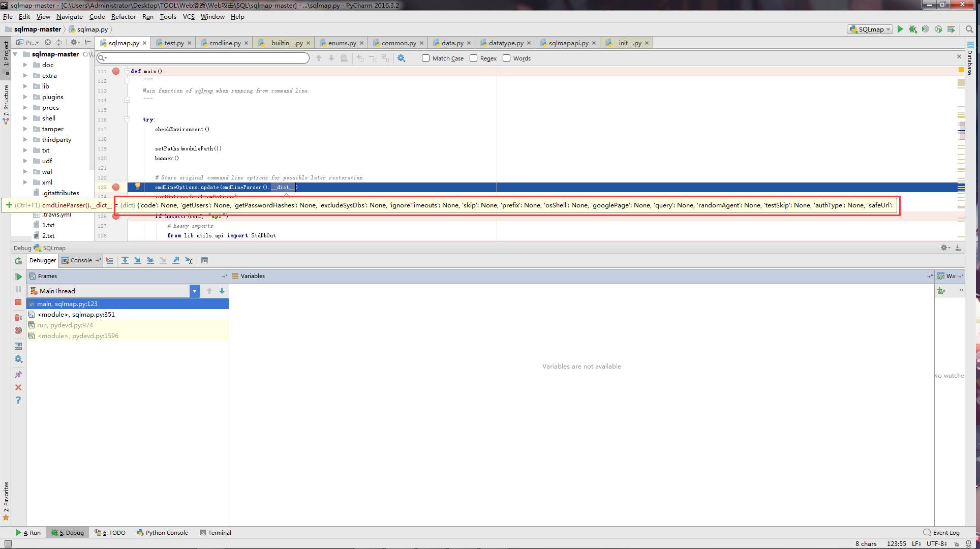The width and height of the screenshot is (980, 549).
Task: Open the Python Console tool window
Action: pyautogui.click(x=163, y=533)
